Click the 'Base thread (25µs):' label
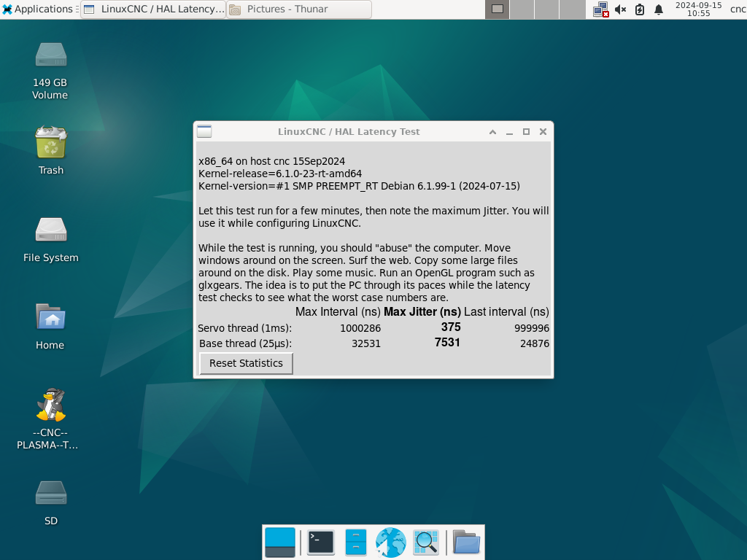 (245, 343)
